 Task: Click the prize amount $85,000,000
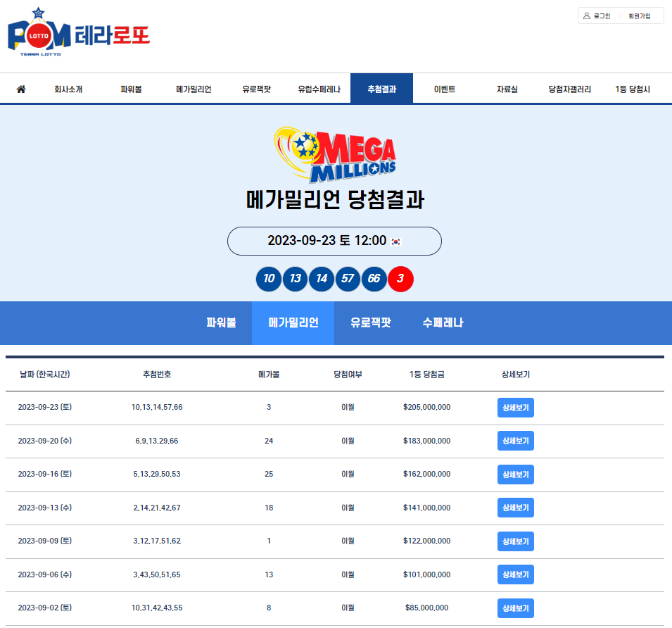pos(427,608)
